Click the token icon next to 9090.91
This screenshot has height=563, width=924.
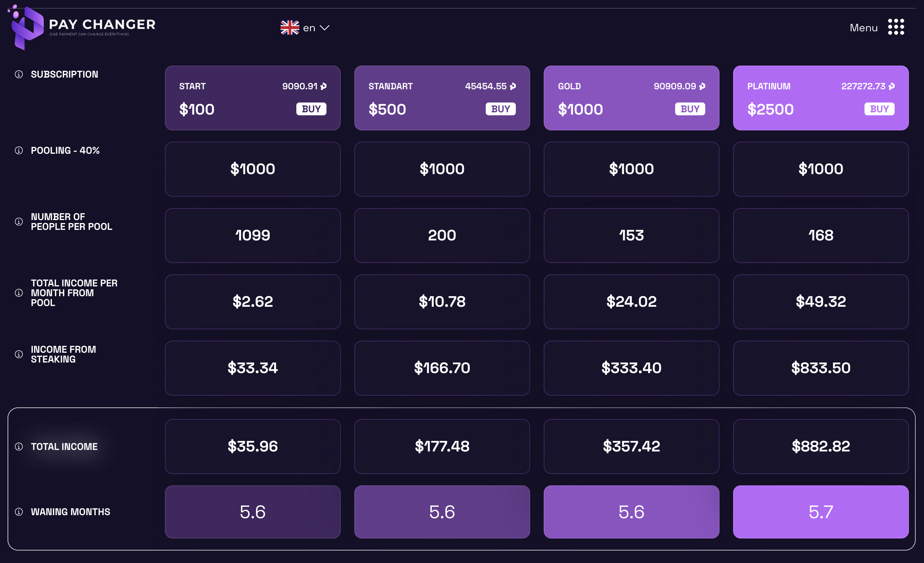(x=323, y=86)
